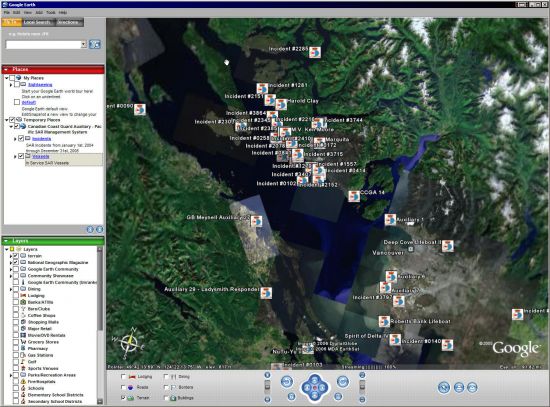Image resolution: width=550 pixels, height=407 pixels.
Task: Expand the Incidents folder
Action: (15, 139)
